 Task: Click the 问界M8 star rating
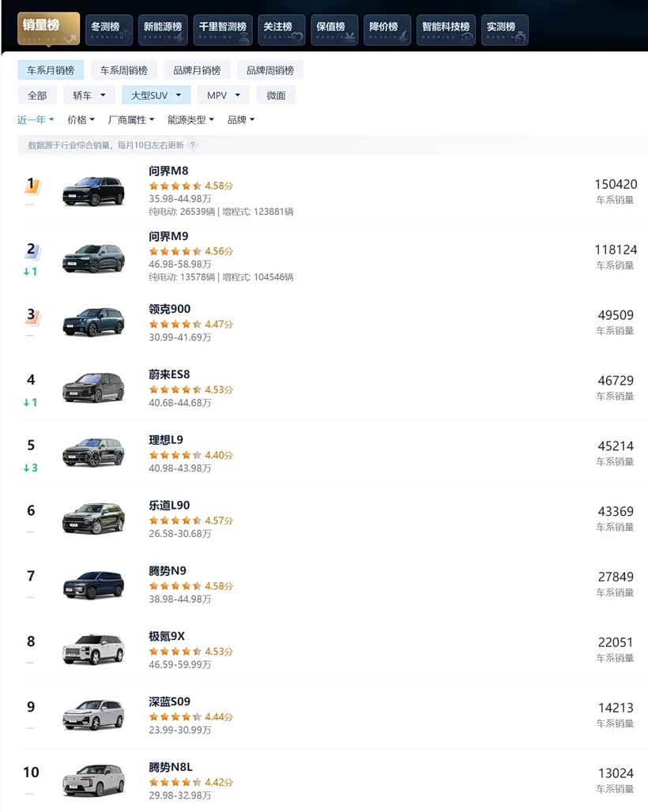(175, 186)
